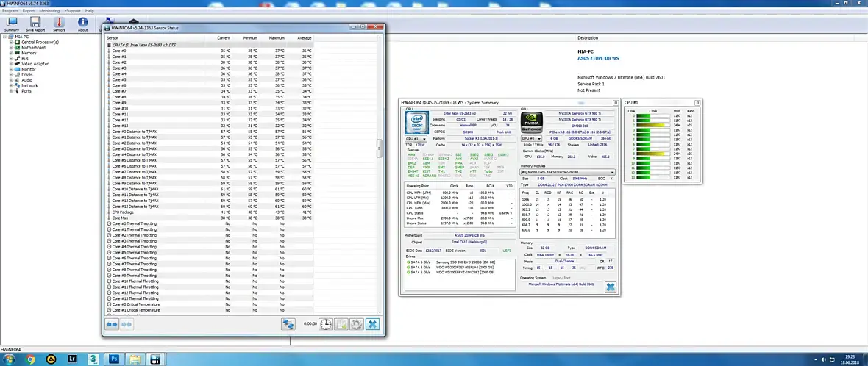This screenshot has width=868, height=366.
Task: Click the network remote sensors icon
Action: [288, 325]
